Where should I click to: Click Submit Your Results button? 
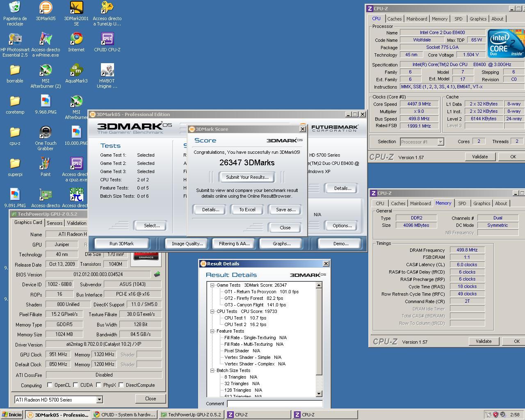[x=247, y=177]
